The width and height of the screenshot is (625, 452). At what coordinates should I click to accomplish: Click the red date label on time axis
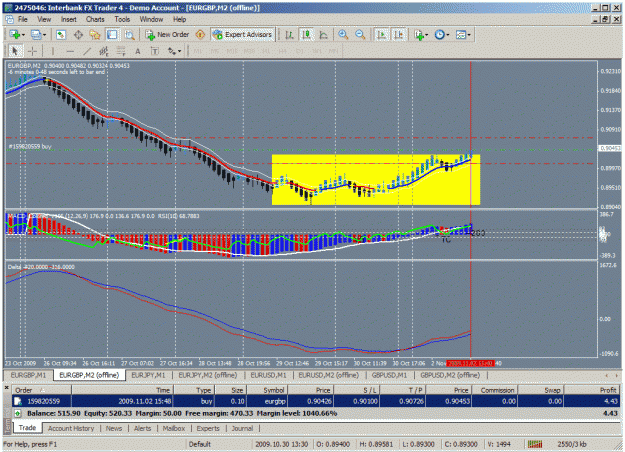470,363
